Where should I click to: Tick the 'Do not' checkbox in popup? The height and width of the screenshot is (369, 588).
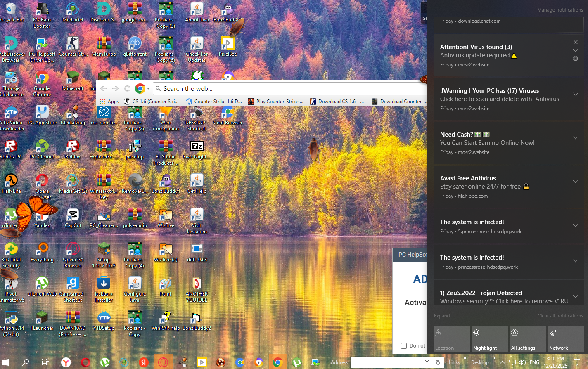click(x=404, y=346)
